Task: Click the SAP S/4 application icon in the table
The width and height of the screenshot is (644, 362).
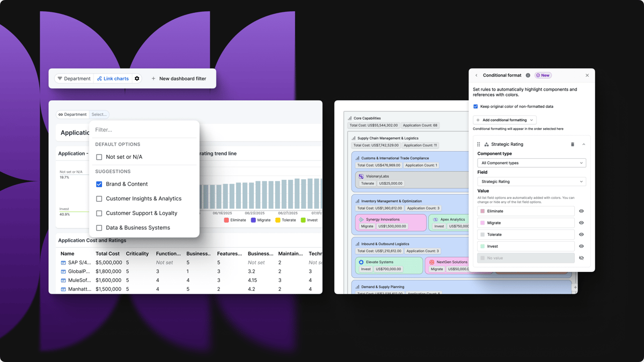Action: coord(64,262)
